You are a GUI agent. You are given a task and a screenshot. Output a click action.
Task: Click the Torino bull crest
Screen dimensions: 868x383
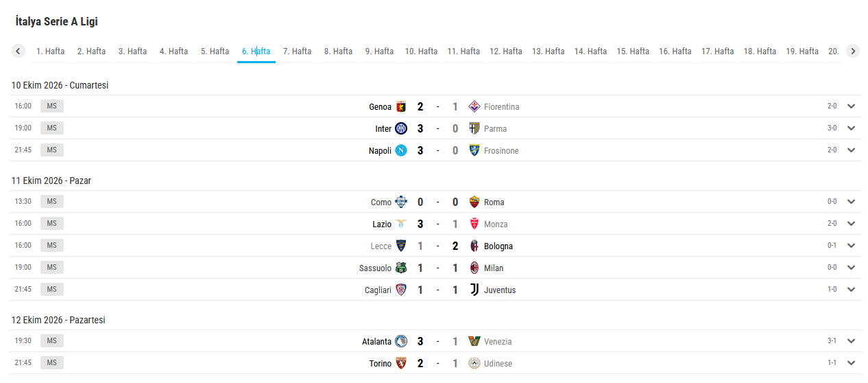[401, 363]
